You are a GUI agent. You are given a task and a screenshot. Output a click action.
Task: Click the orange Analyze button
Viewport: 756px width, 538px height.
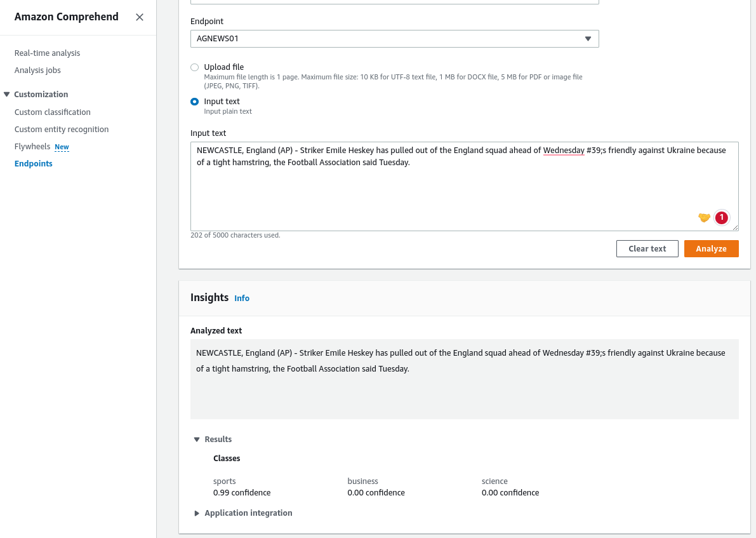pos(711,248)
